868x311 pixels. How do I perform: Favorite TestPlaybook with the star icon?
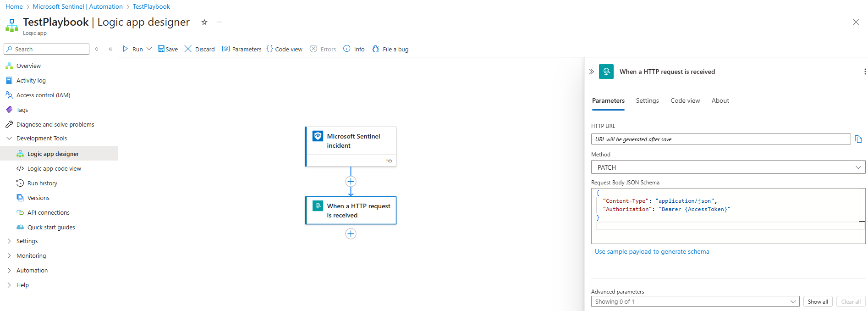[x=204, y=22]
